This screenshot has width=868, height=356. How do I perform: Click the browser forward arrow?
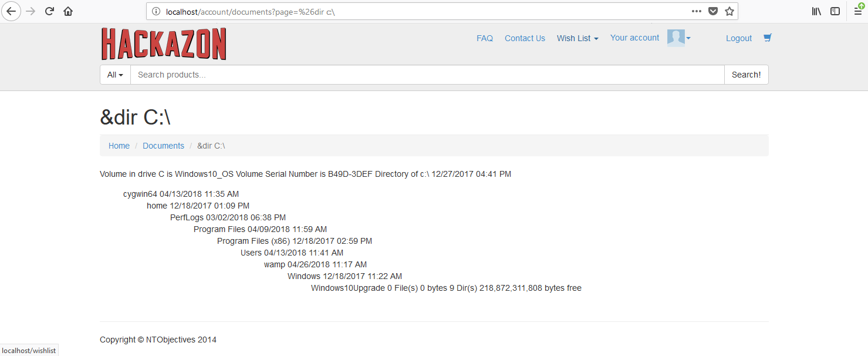[31, 11]
